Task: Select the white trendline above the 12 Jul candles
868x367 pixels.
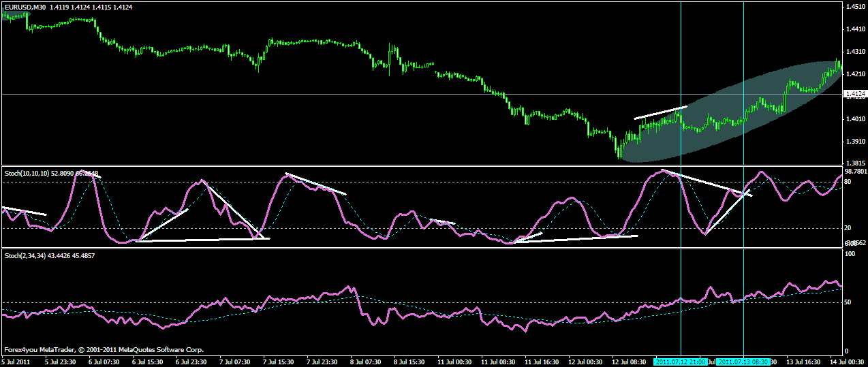Action: 661,113
